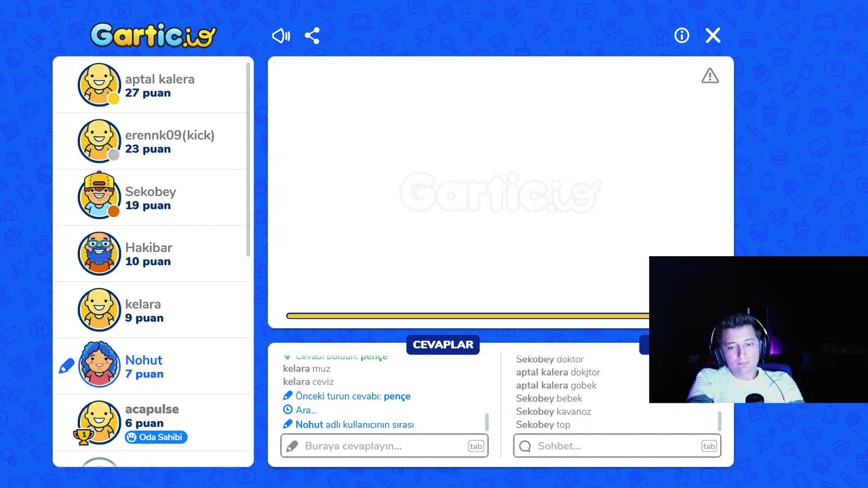Click the Gartic.io logo
This screenshot has width=868, height=488.
pos(153,35)
